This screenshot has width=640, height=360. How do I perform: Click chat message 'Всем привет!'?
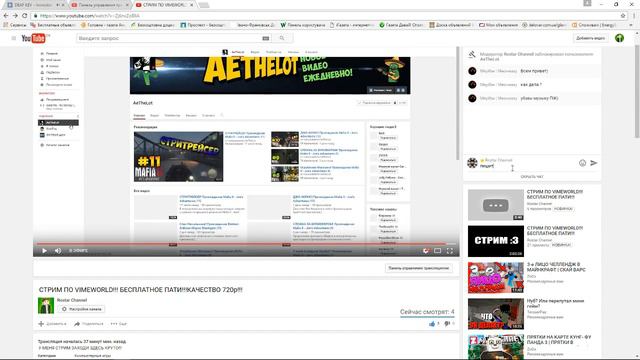pyautogui.click(x=534, y=71)
